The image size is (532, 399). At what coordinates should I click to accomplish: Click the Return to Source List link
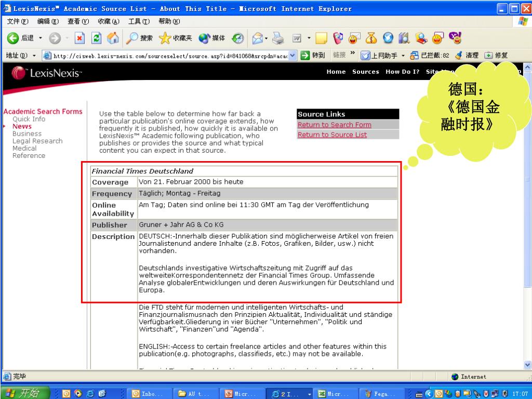pyautogui.click(x=332, y=135)
